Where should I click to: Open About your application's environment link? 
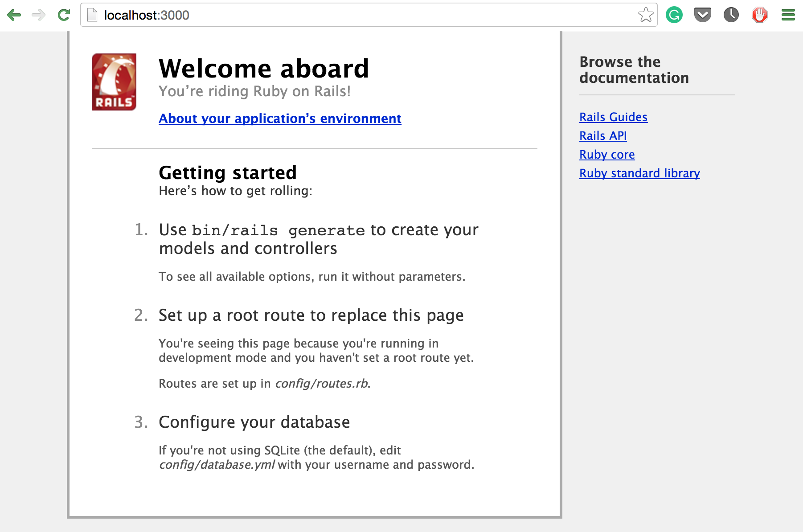coord(280,119)
